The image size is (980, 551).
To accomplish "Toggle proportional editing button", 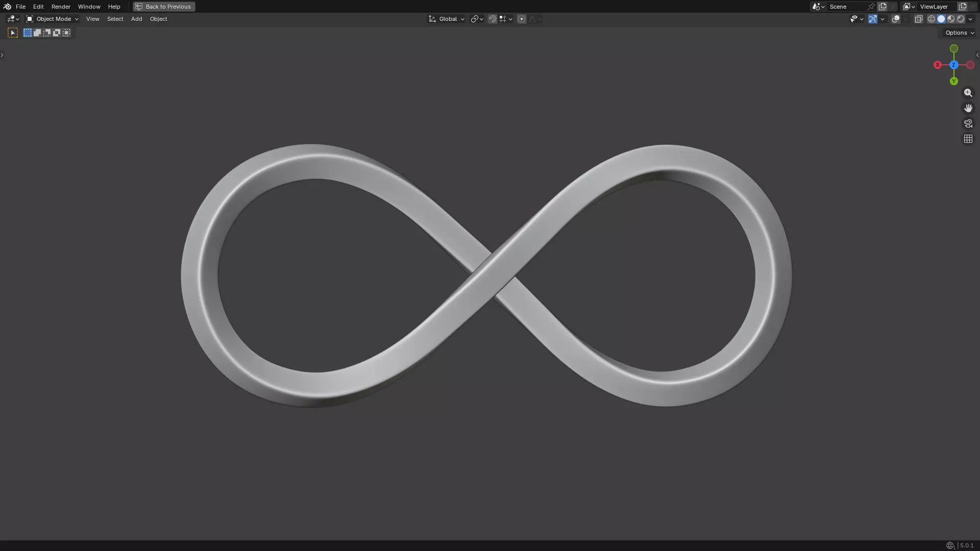I will pyautogui.click(x=521, y=19).
